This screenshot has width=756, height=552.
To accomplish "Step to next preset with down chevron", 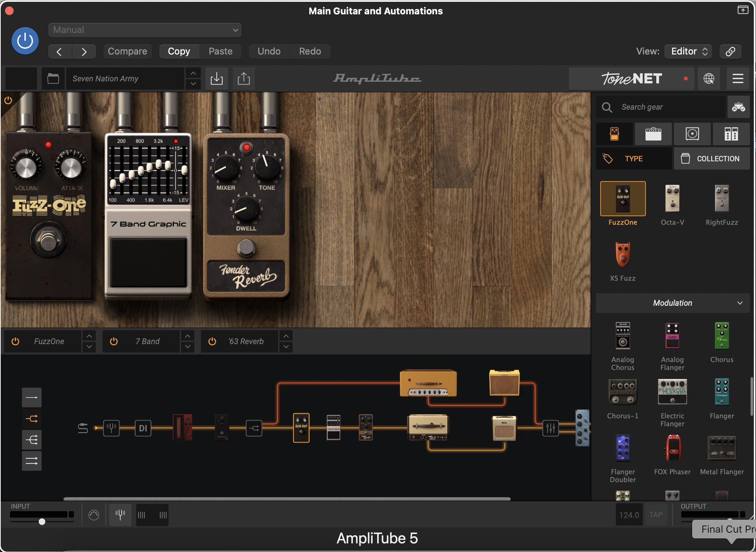I will (193, 84).
